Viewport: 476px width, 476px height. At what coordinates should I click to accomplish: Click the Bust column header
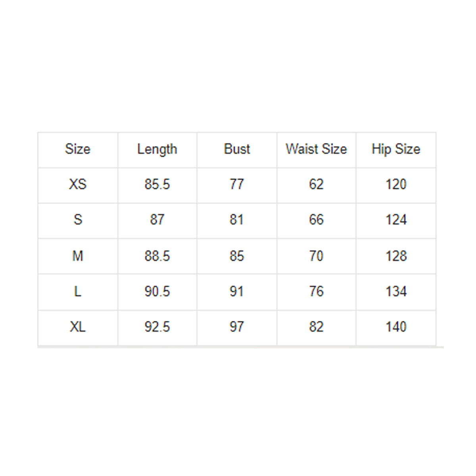(237, 149)
